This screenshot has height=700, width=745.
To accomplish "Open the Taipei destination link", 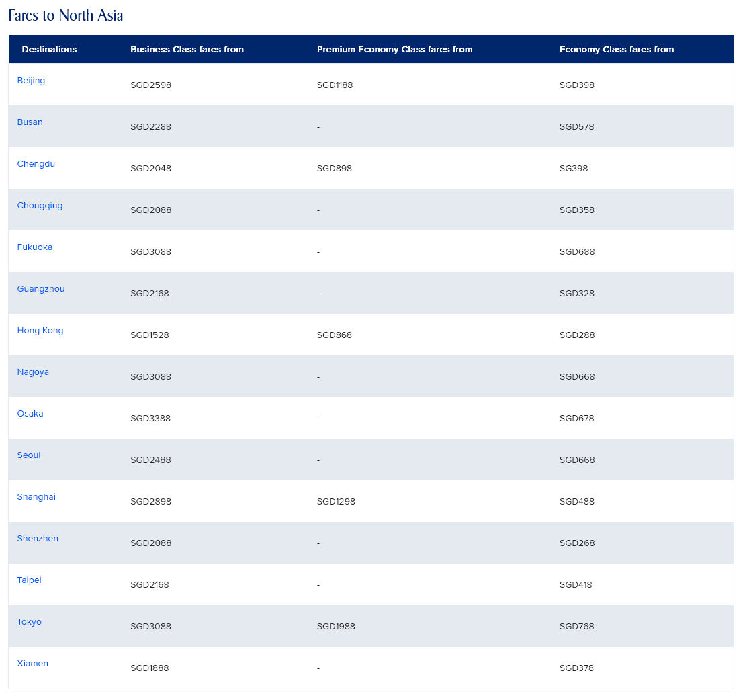I will [x=30, y=580].
